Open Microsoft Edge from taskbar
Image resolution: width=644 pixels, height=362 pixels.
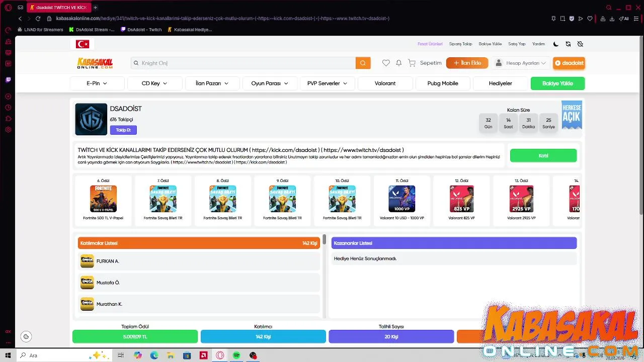tap(154, 355)
